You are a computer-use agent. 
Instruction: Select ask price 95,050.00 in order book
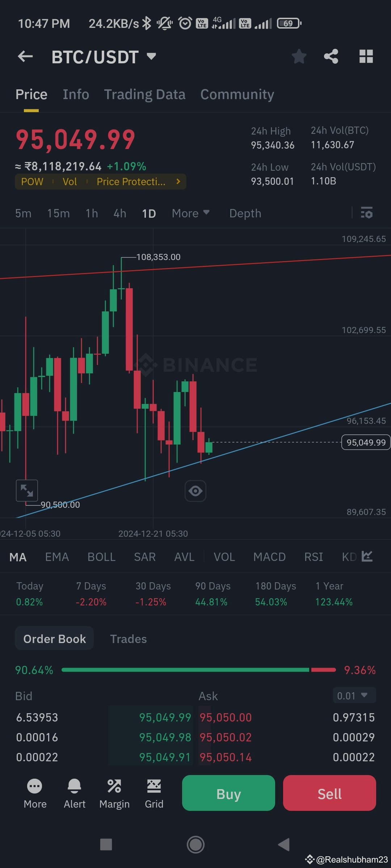226,718
